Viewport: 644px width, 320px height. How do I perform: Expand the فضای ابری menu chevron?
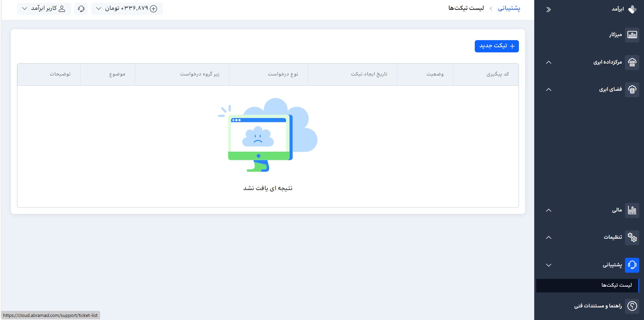(x=549, y=89)
